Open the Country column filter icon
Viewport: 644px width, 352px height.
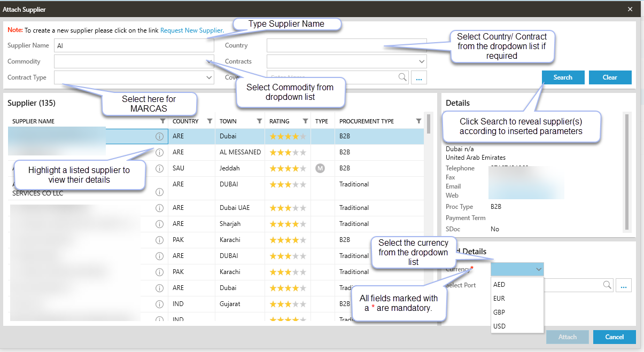(x=210, y=121)
